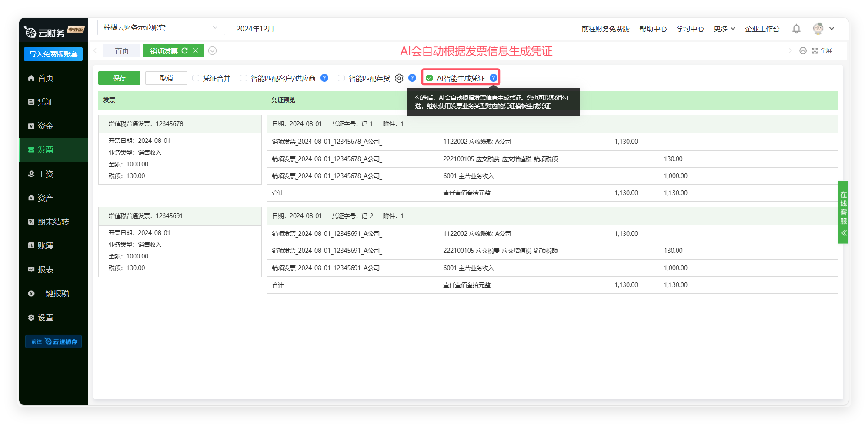Viewport: 868px width, 424px height.
Task: Open the user avatar menu
Action: click(x=818, y=29)
